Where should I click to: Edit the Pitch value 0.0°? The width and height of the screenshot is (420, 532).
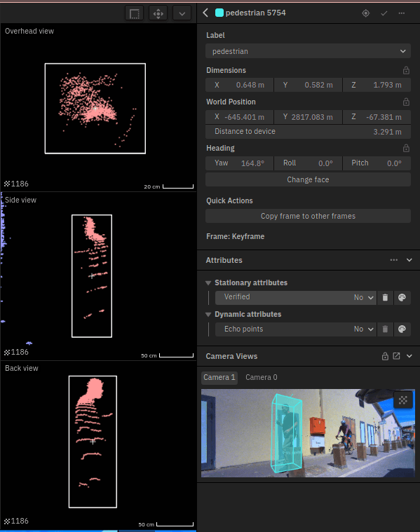point(377,163)
